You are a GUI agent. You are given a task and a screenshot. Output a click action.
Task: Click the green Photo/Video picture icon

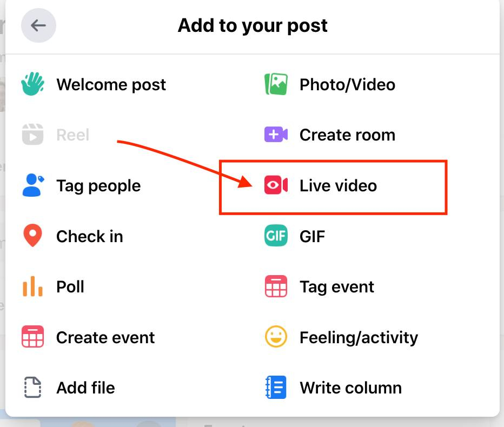[x=276, y=84]
